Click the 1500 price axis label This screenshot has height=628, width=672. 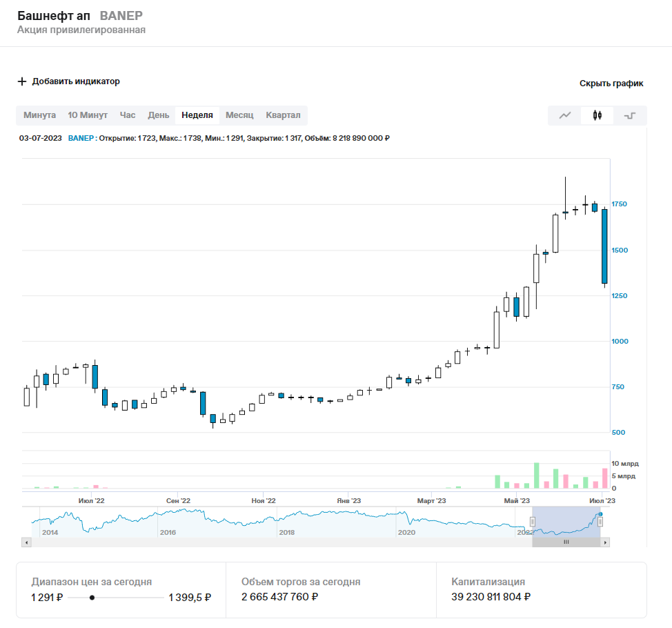pos(620,251)
